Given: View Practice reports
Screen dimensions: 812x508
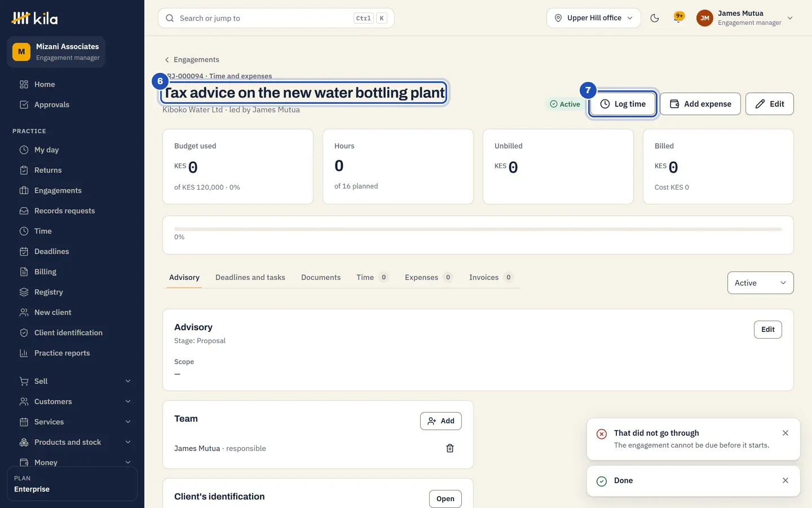Looking at the screenshot, I should coord(72,353).
